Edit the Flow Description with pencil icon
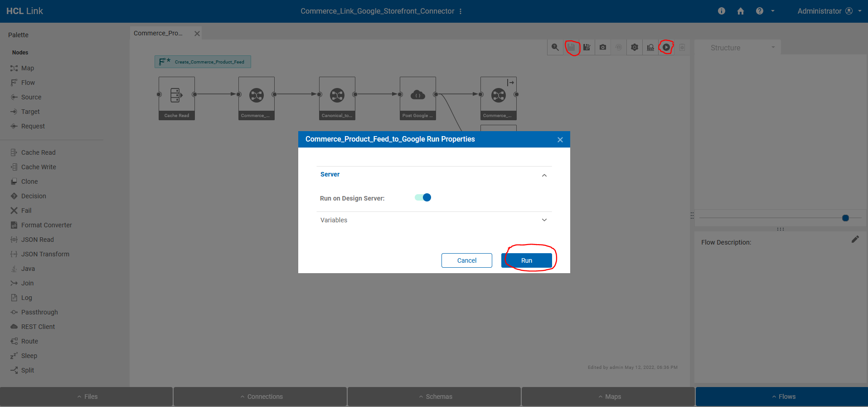 coord(855,239)
